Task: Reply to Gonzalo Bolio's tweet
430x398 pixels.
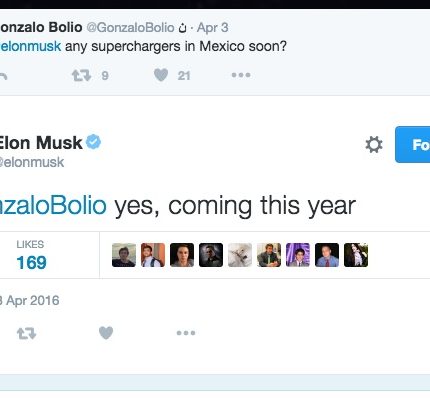Action: pyautogui.click(x=3, y=76)
